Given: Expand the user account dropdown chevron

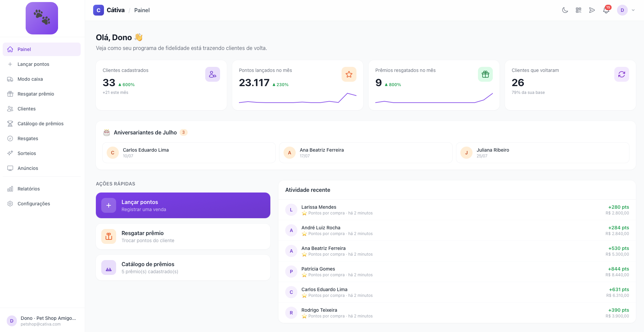Looking at the screenshot, I should (633, 10).
